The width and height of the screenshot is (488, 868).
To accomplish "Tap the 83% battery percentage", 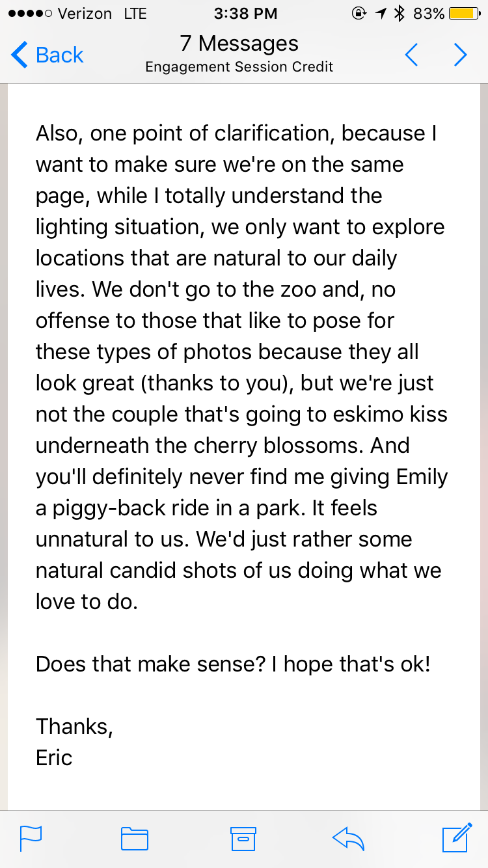I will 429,14.
